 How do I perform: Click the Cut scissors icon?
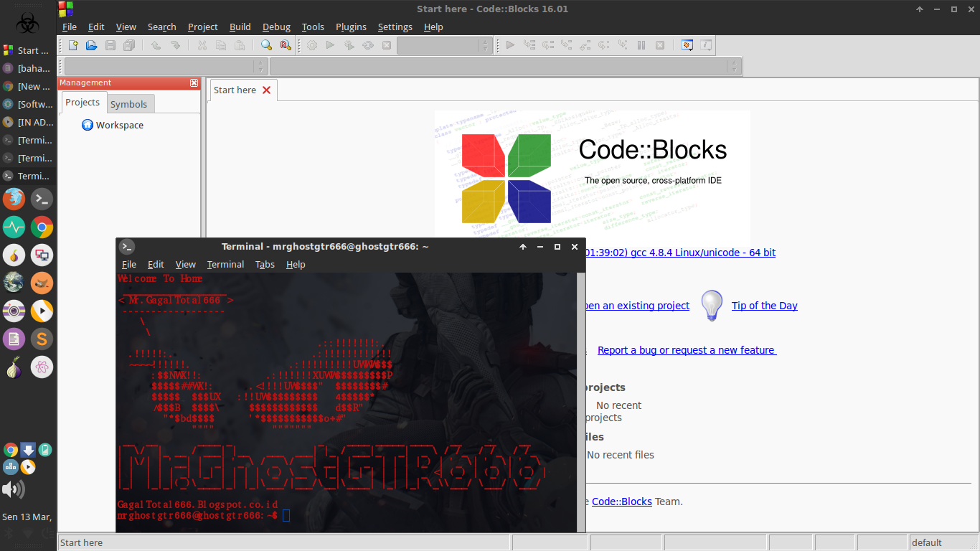(x=202, y=45)
